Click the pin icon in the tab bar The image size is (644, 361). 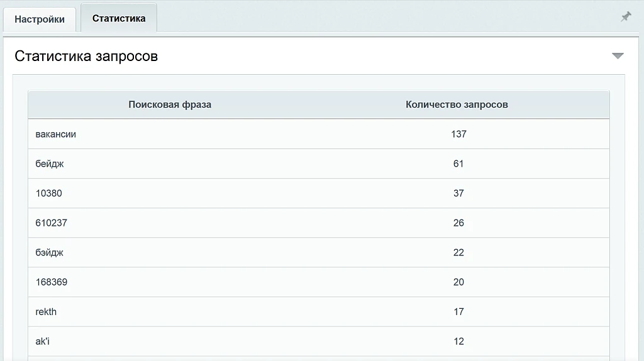coord(626,17)
